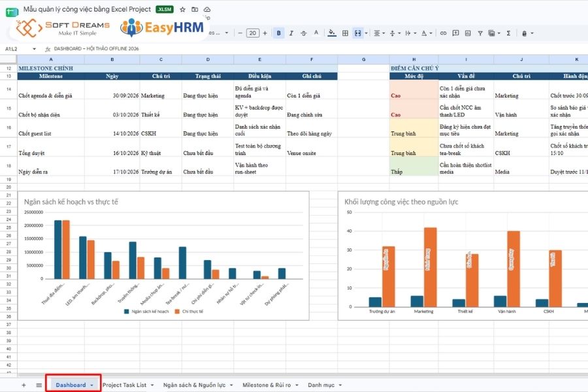Click the XLSM file format badge

point(164,9)
